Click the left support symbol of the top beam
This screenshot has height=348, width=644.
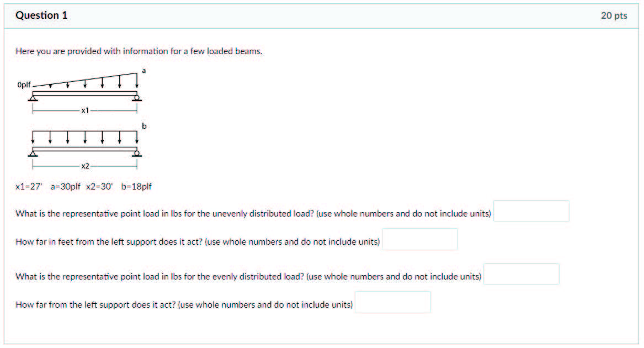[x=32, y=98]
